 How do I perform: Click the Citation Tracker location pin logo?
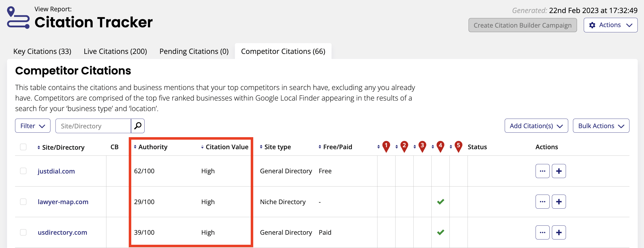point(17,18)
